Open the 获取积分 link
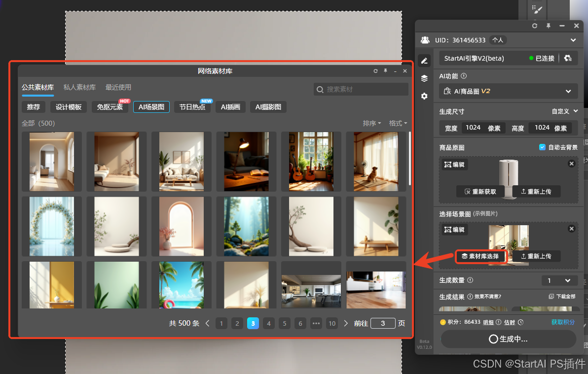The width and height of the screenshot is (588, 374). click(x=563, y=322)
